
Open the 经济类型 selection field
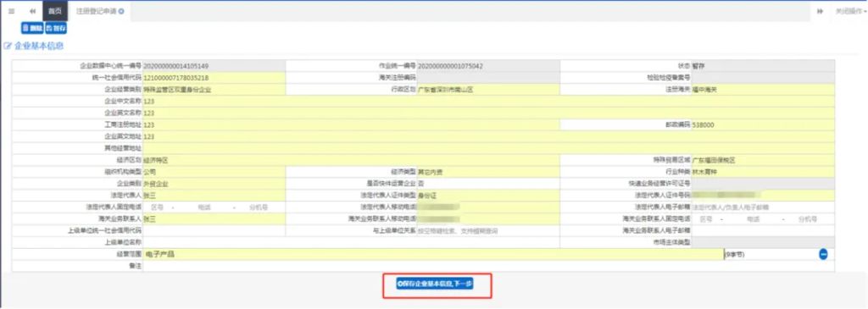[488, 172]
